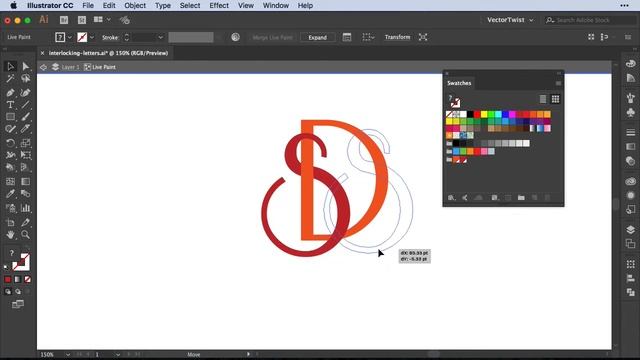This screenshot has height=360, width=640.
Task: Open the Effect menu
Action: tap(219, 5)
